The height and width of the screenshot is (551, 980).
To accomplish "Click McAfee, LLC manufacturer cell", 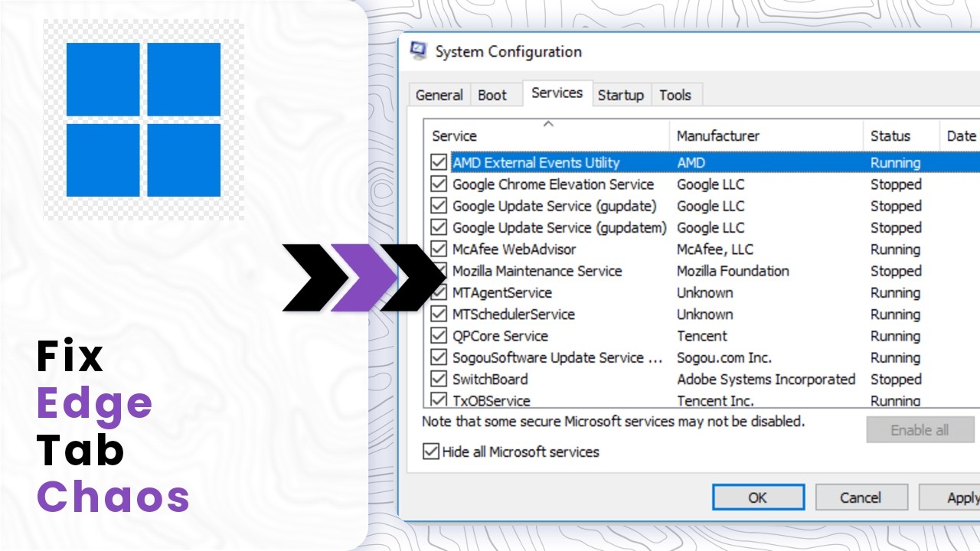I will click(x=715, y=249).
